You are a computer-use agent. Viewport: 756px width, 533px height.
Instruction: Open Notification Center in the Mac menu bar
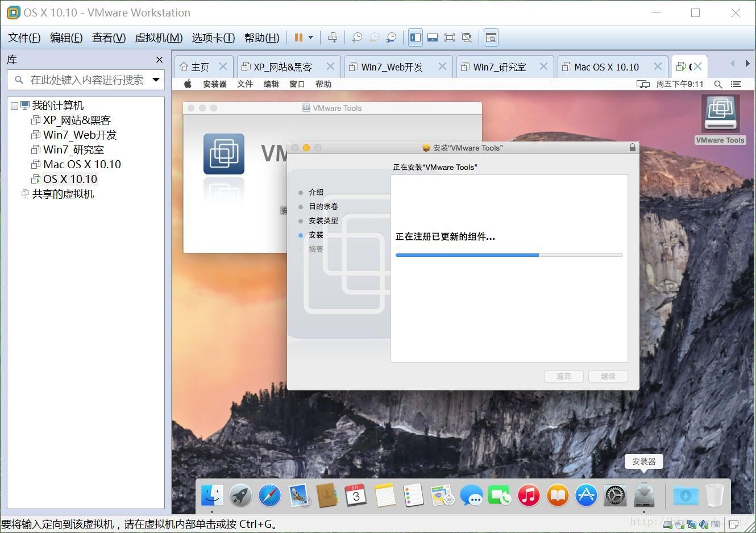[x=736, y=84]
